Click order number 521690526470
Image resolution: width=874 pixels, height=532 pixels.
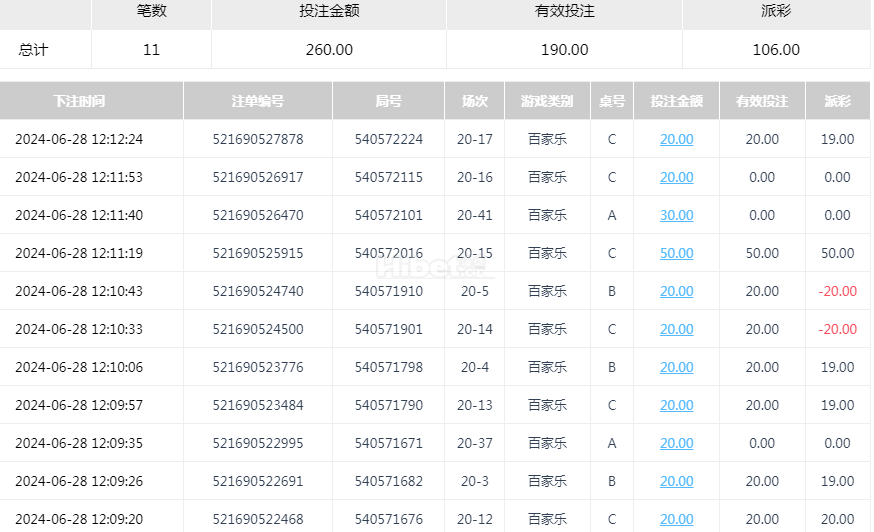coord(258,215)
